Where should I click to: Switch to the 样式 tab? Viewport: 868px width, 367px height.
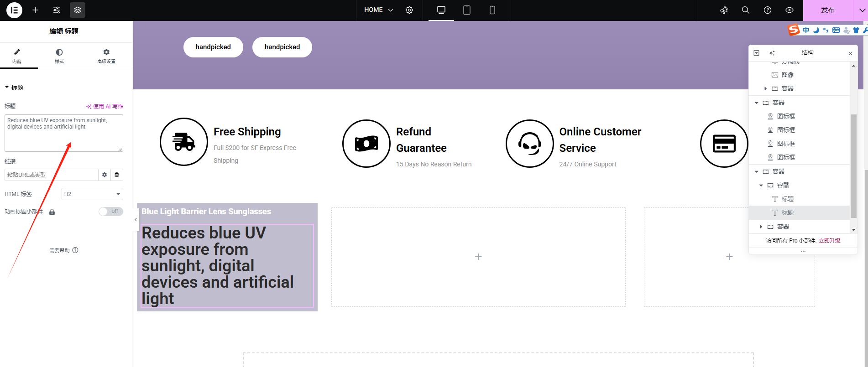pyautogui.click(x=59, y=56)
